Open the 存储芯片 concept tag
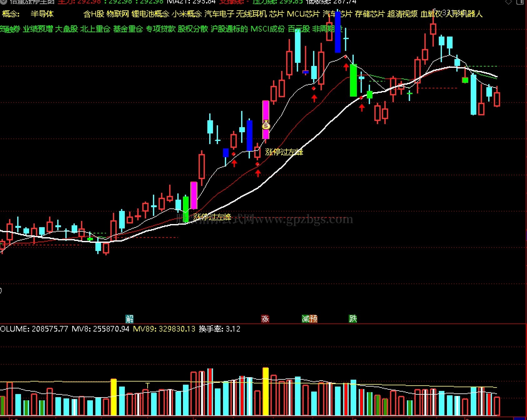Viewport: 527px width, 420px height. (370, 14)
